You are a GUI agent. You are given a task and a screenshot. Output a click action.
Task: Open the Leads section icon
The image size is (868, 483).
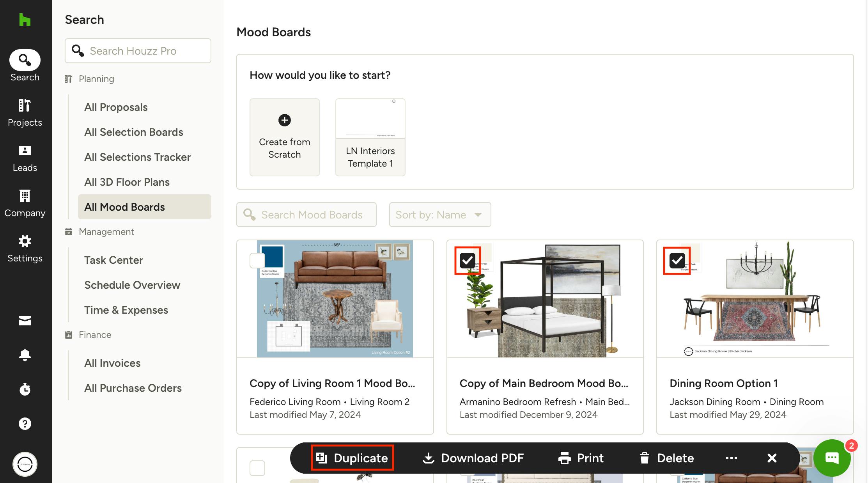(25, 158)
